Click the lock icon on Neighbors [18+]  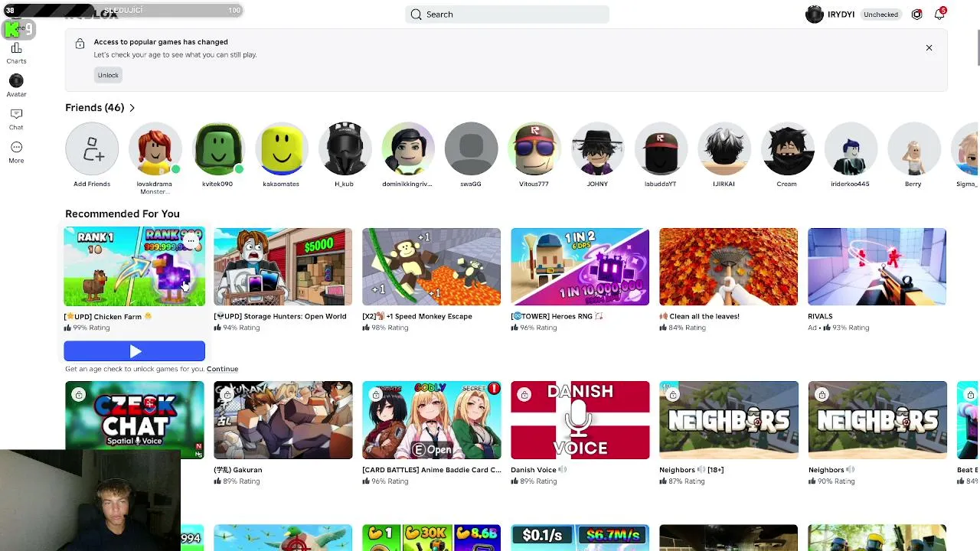coord(673,395)
